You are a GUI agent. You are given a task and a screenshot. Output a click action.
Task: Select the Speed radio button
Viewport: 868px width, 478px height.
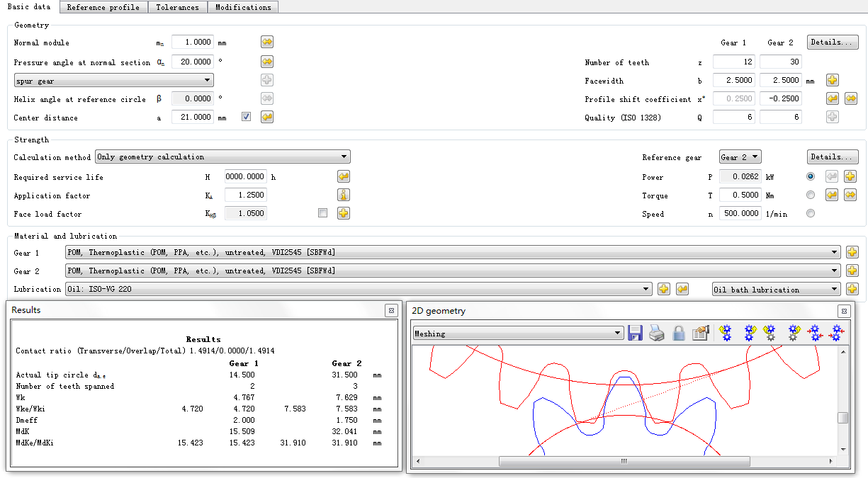(x=811, y=213)
